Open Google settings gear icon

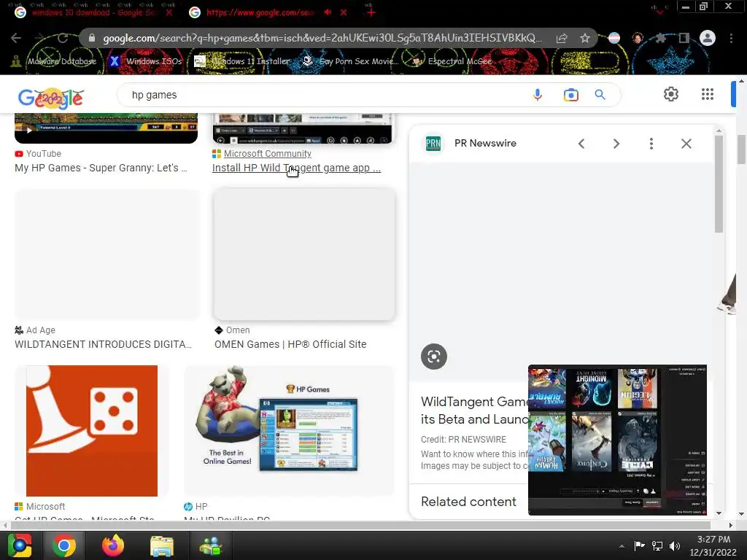[x=671, y=94]
